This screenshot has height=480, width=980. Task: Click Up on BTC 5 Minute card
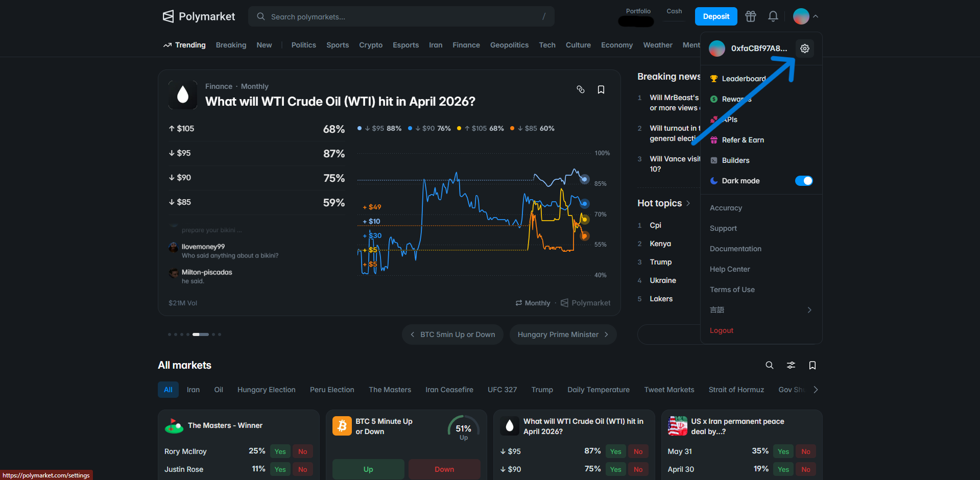368,469
